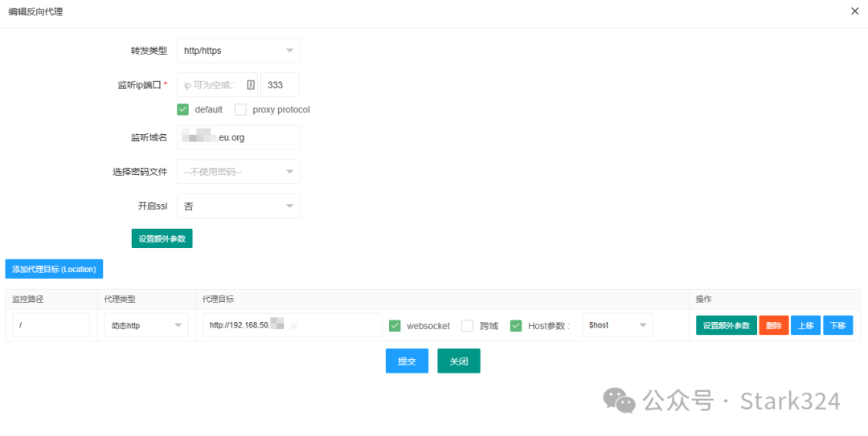Enable the 跨域 checkbox
The image size is (868, 436).
pos(467,326)
